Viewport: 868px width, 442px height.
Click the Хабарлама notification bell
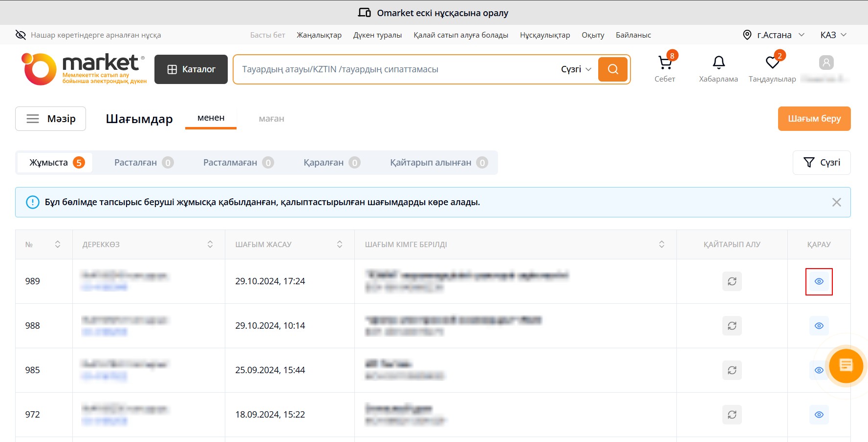coord(718,63)
